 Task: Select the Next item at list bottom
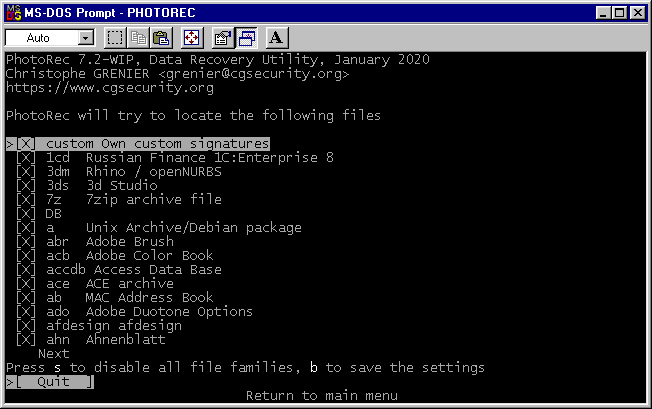[x=53, y=354]
